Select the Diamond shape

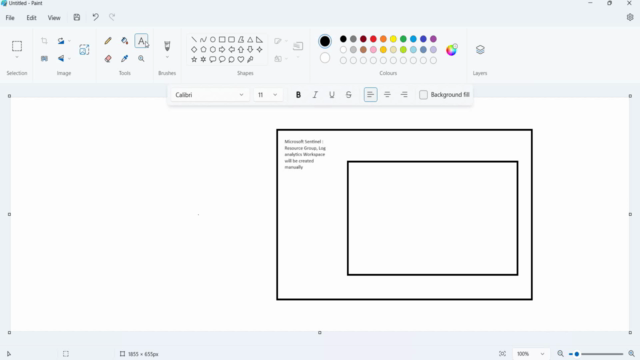(194, 49)
